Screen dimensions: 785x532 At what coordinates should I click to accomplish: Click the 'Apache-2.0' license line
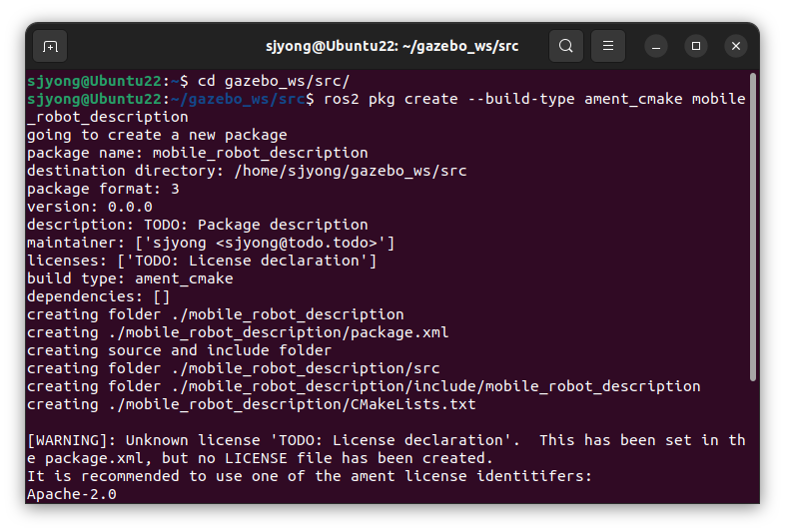point(72,494)
